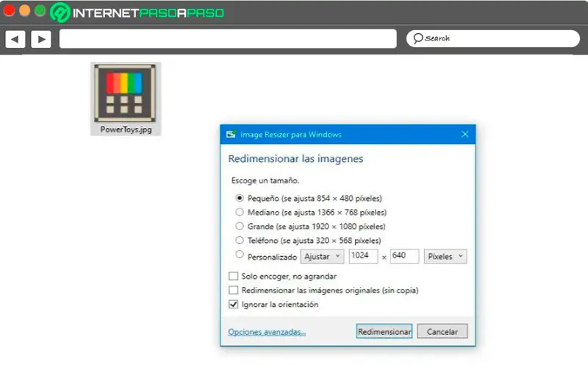Click the Cancelar button

pyautogui.click(x=442, y=331)
